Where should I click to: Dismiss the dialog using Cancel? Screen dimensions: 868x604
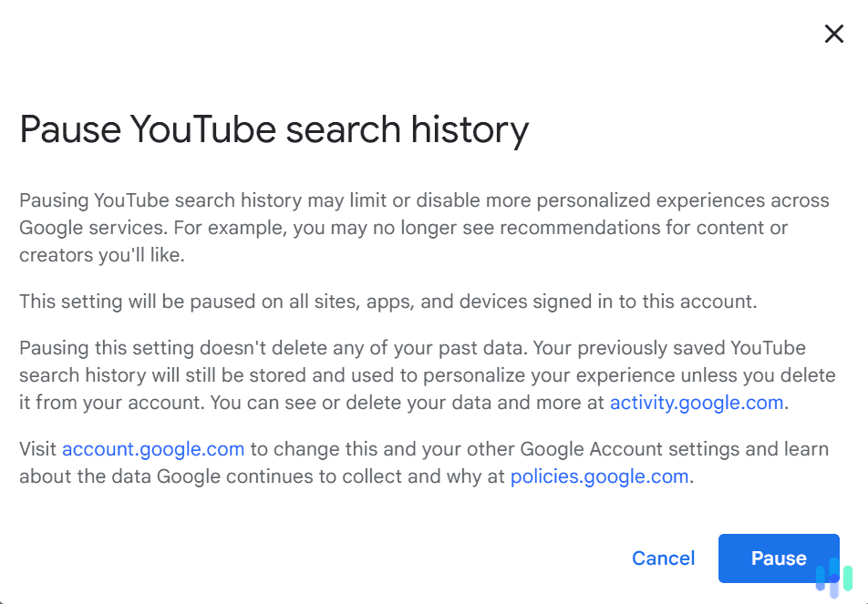click(x=663, y=558)
